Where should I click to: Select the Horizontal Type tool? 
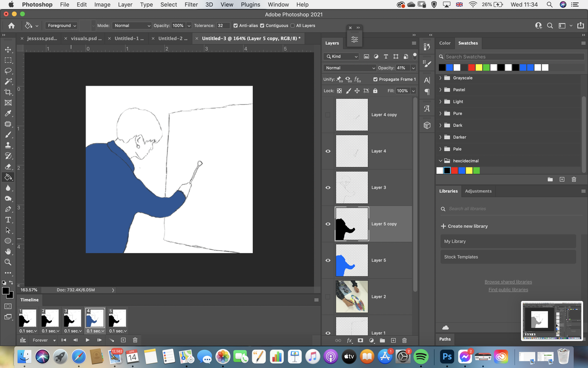pos(8,220)
